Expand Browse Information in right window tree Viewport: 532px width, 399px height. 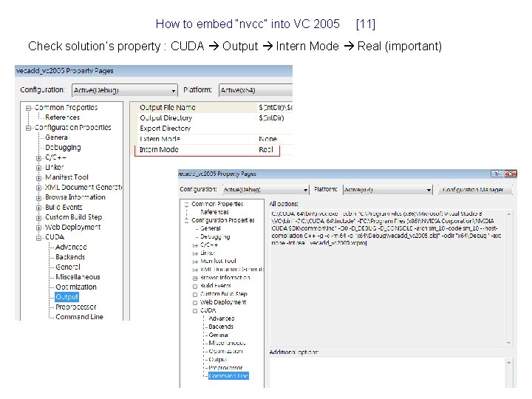[x=195, y=279]
